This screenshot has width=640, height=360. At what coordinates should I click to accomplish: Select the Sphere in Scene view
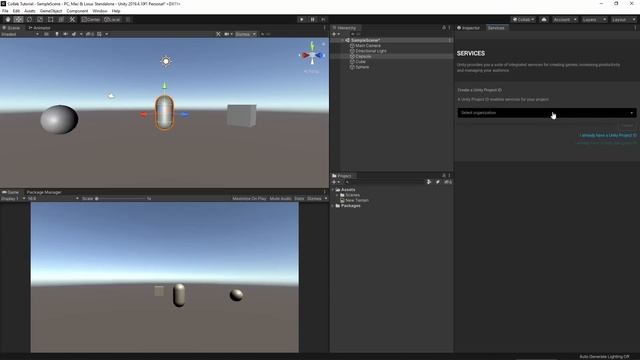59,119
